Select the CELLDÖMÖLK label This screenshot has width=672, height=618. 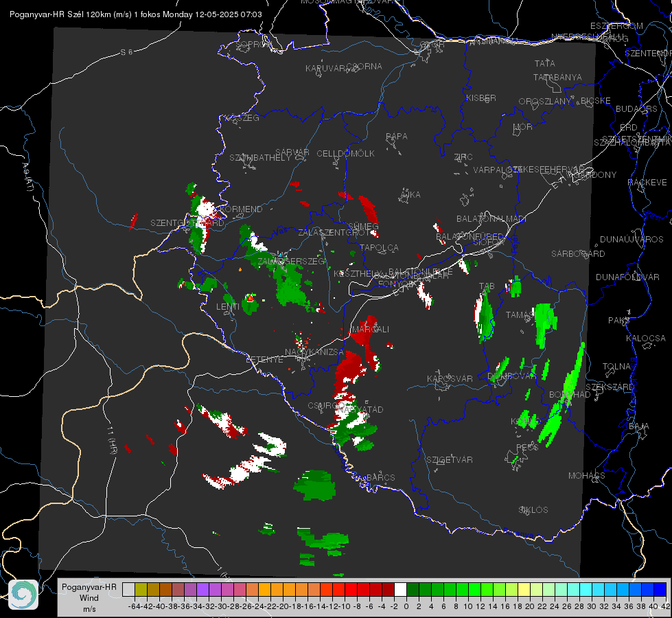pos(345,153)
